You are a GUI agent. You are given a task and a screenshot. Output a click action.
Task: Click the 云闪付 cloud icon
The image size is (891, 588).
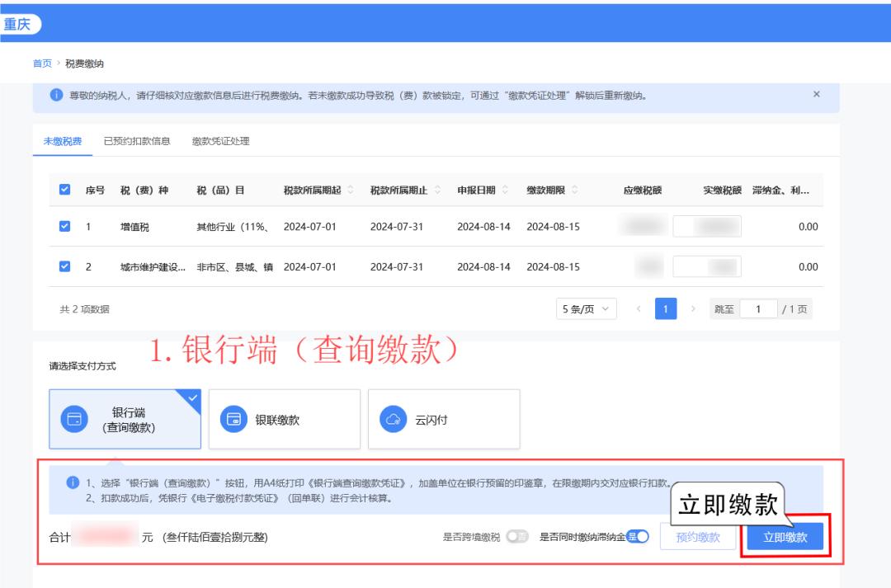click(x=393, y=419)
